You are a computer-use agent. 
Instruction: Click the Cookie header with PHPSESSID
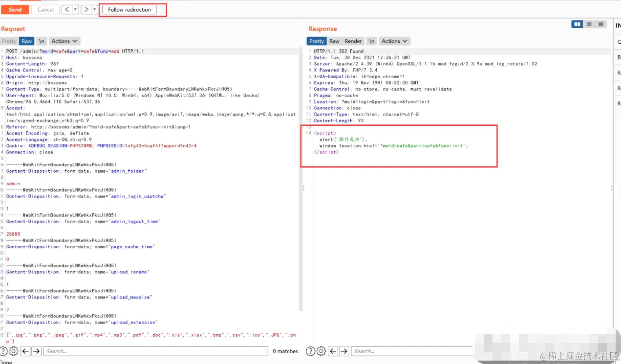pyautogui.click(x=102, y=146)
